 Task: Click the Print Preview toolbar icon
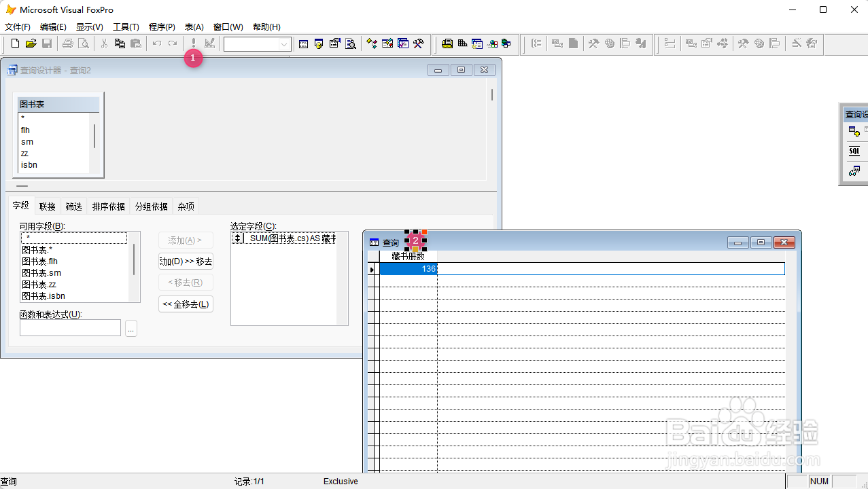[83, 43]
